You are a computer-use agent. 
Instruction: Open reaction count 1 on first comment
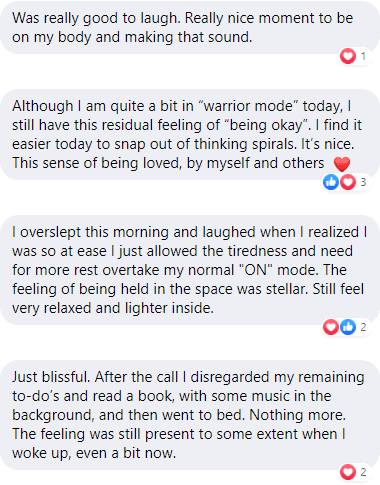[363, 56]
